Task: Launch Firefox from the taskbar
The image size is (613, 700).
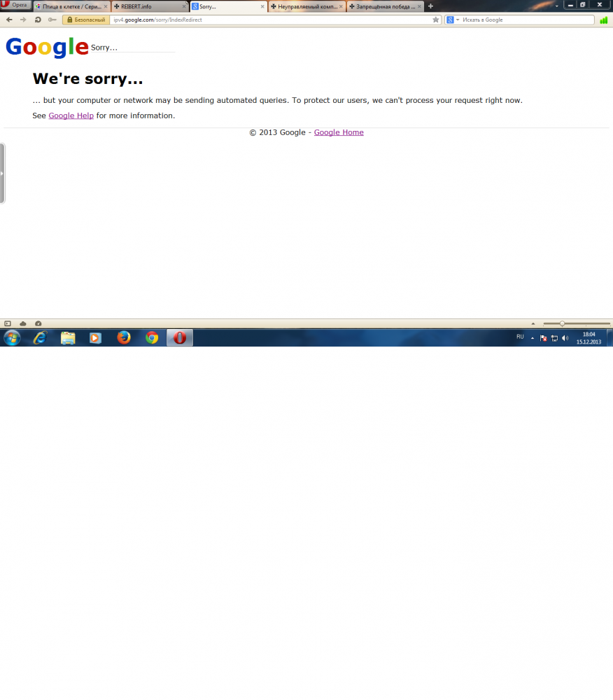Action: 124,338
